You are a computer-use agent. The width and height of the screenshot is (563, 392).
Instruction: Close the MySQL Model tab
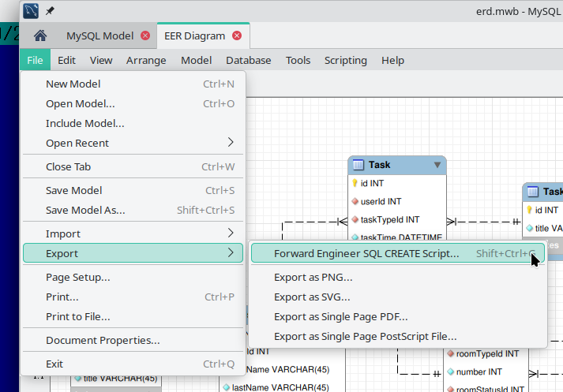[x=145, y=36]
